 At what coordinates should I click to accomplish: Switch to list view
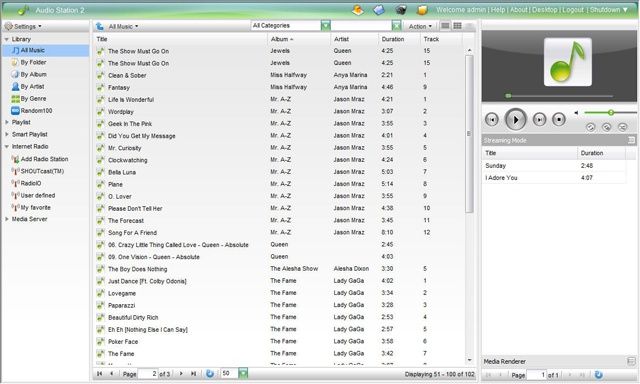[445, 26]
